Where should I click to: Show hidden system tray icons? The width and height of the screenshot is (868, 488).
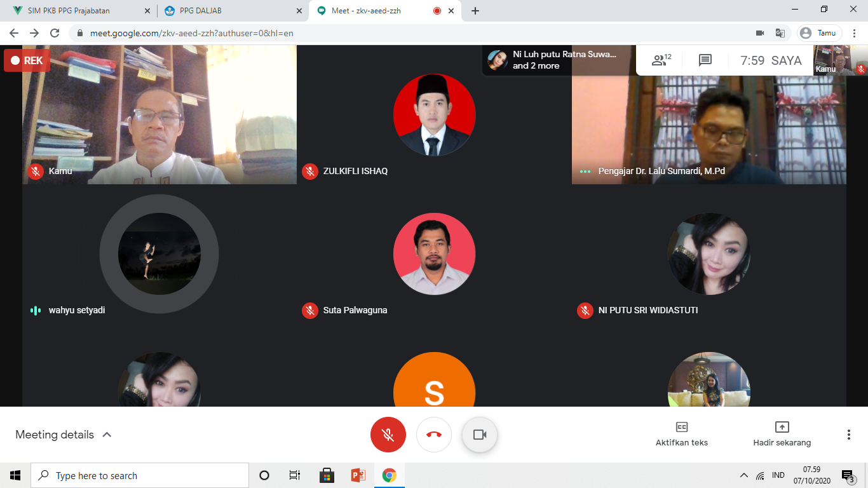pos(744,475)
